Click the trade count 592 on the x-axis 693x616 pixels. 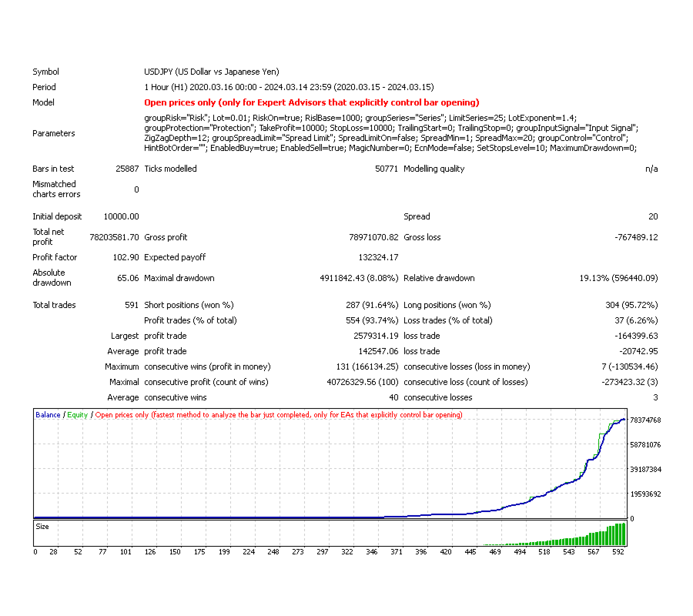click(619, 551)
